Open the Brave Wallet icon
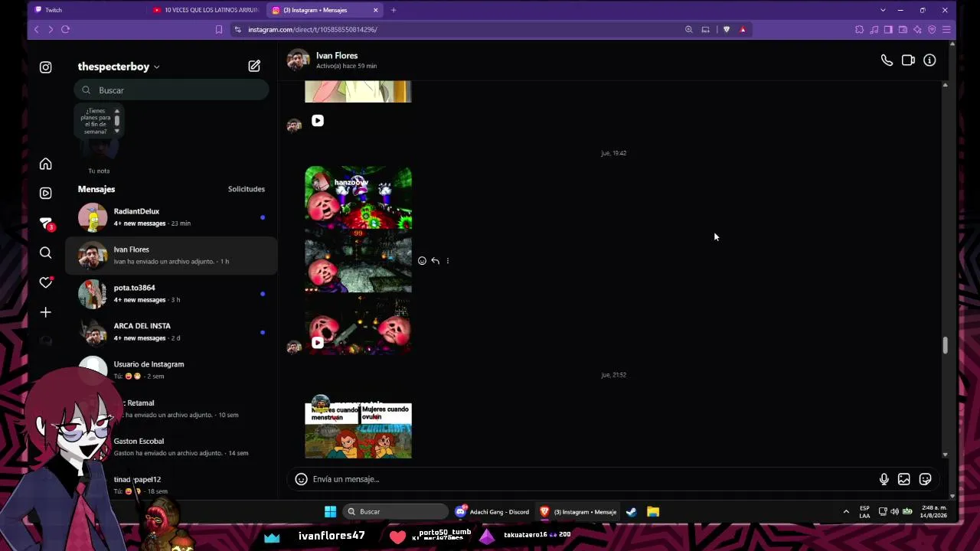 [x=903, y=29]
